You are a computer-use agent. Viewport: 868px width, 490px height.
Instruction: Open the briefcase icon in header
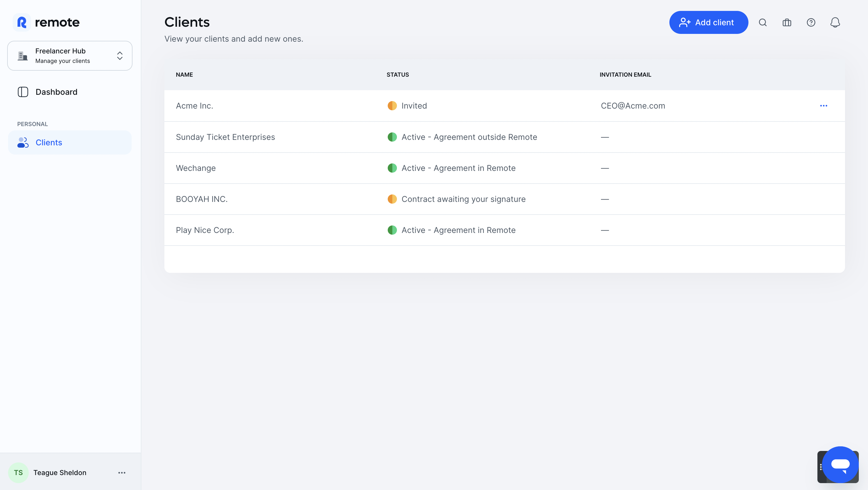[787, 23]
